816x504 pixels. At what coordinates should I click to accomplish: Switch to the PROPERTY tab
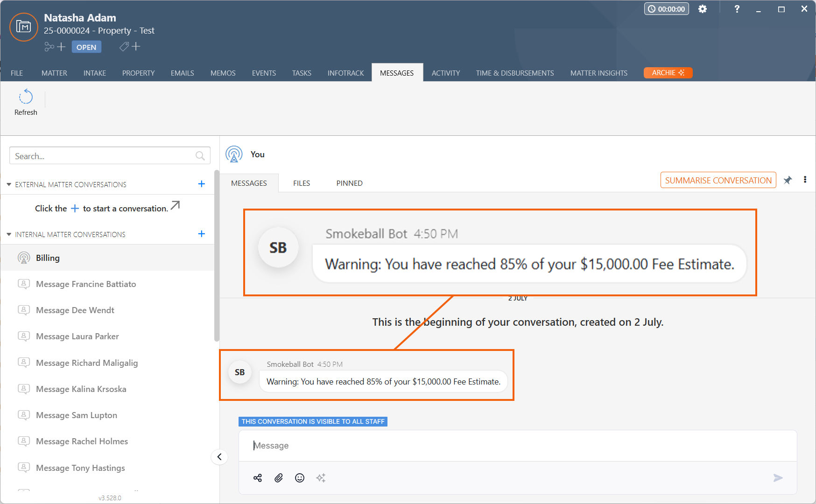pyautogui.click(x=138, y=73)
